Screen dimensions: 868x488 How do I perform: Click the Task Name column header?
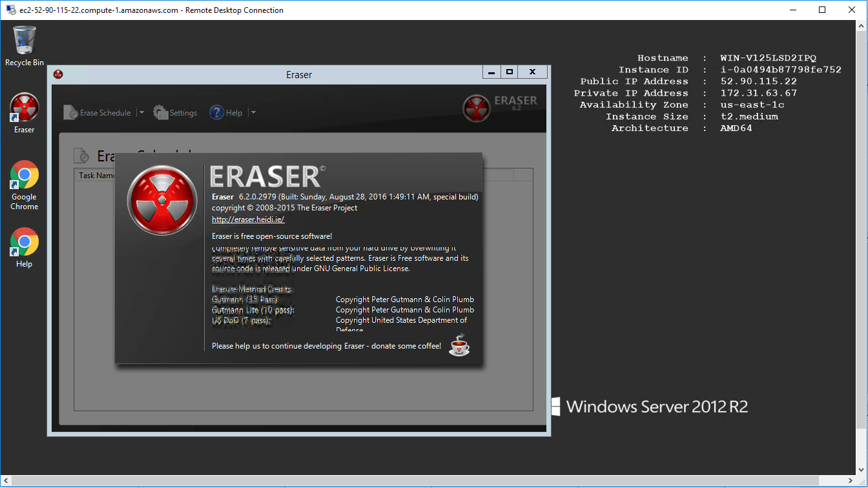[x=96, y=176]
